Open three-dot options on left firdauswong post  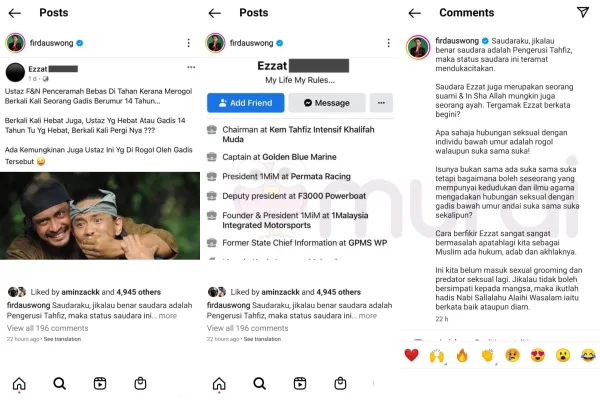tap(189, 43)
